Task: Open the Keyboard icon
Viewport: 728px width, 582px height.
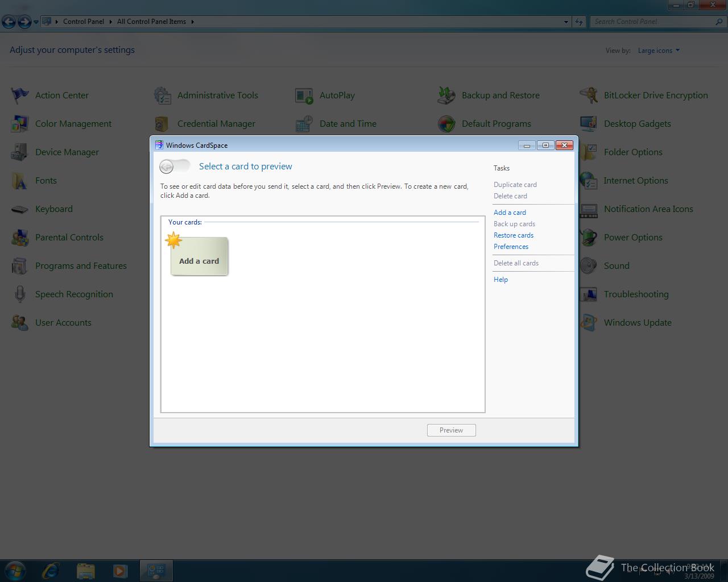Action: coord(20,209)
